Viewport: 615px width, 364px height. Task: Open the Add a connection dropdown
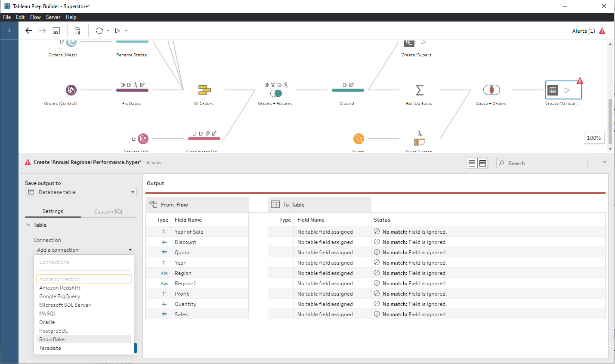click(84, 250)
